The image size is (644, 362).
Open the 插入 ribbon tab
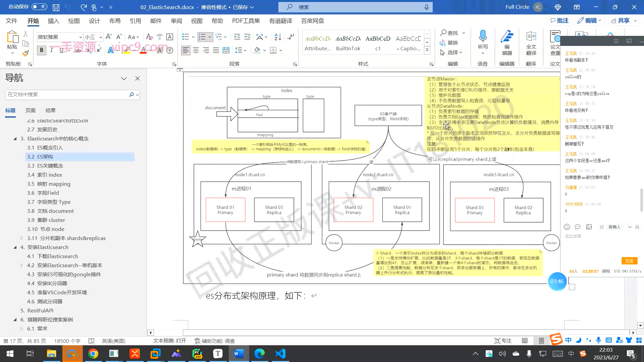click(53, 21)
